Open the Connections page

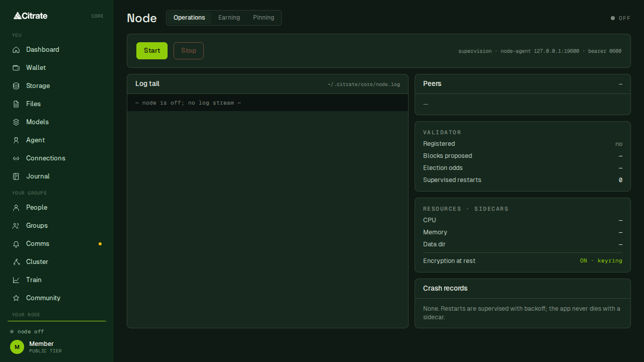57,158
